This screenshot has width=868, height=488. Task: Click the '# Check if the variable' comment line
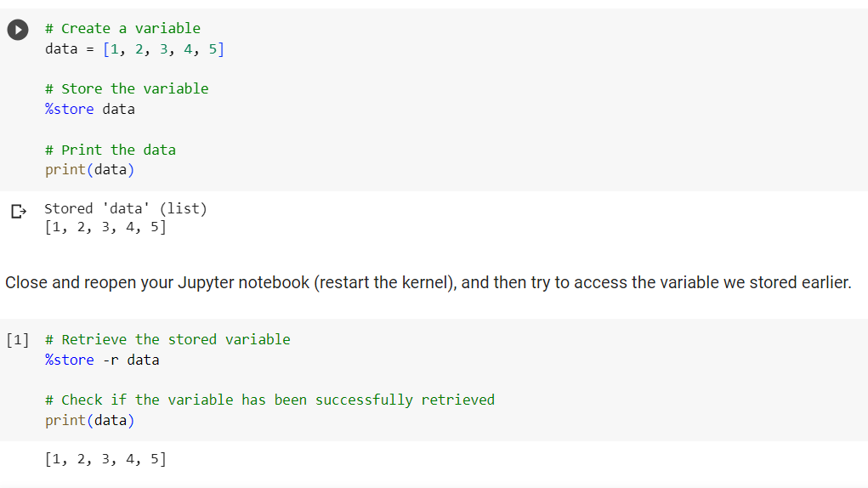(269, 400)
